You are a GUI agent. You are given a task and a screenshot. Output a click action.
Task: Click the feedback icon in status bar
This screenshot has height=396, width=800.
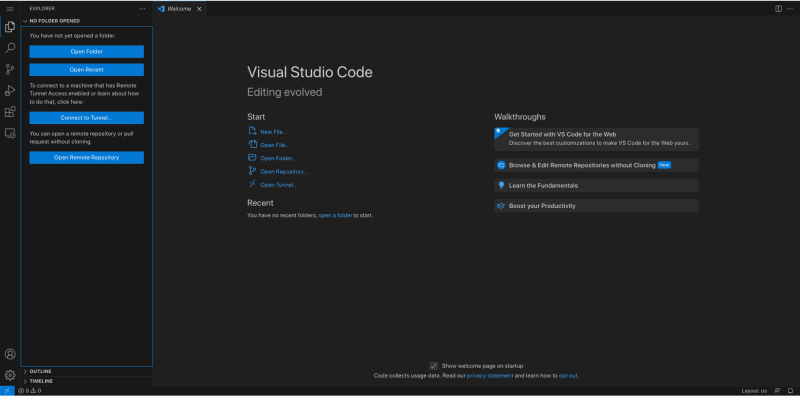pos(778,391)
